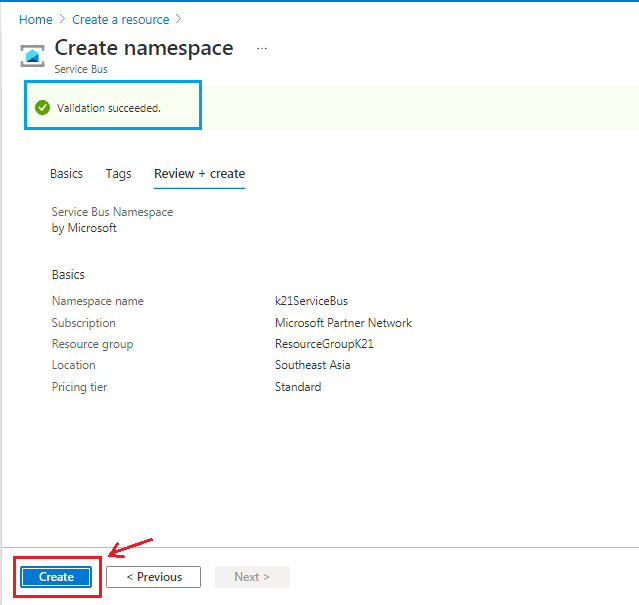Select the k21ServiceBus namespace value
This screenshot has width=639, height=605.
(x=311, y=301)
